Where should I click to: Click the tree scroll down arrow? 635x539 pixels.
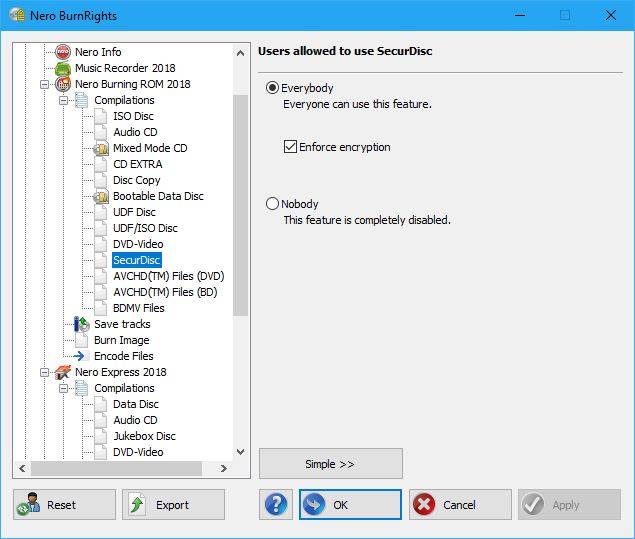(241, 452)
